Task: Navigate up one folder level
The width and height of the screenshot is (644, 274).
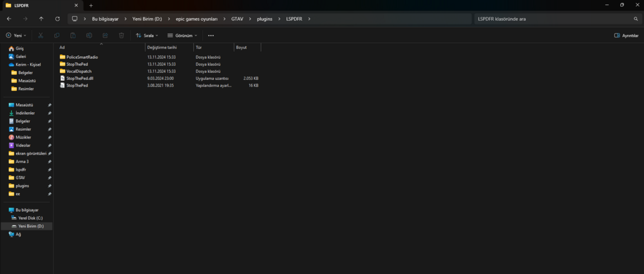Action: tap(41, 19)
